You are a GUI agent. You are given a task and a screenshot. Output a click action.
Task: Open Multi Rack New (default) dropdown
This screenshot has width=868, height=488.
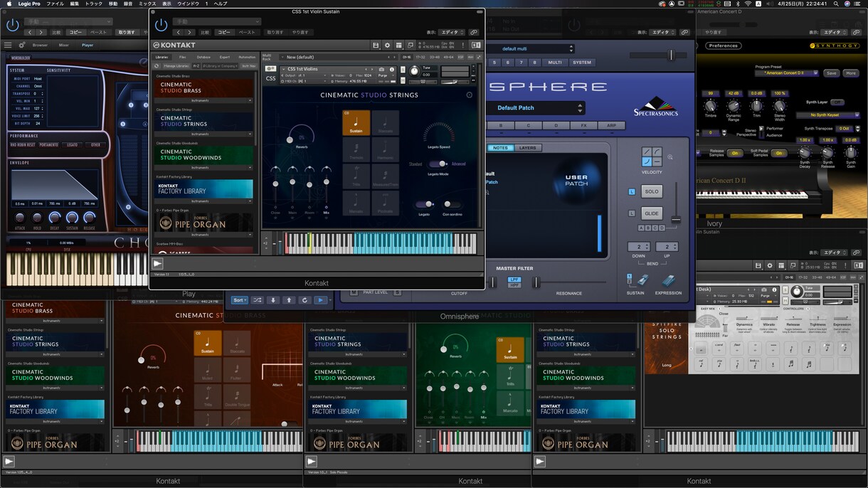340,57
